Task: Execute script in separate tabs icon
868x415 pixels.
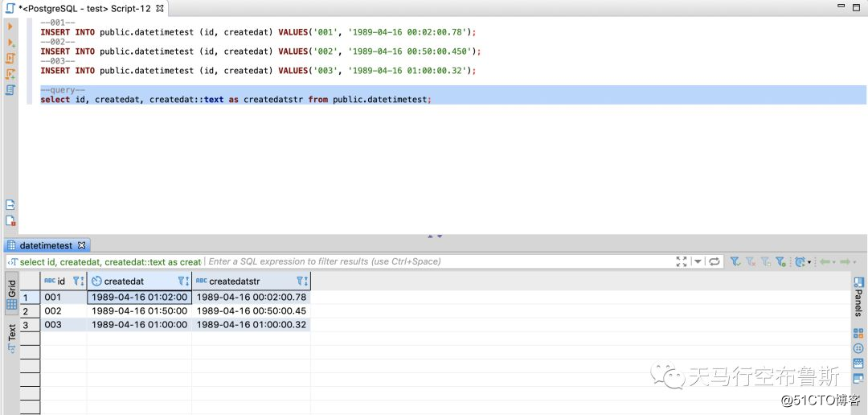Action: coord(10,74)
